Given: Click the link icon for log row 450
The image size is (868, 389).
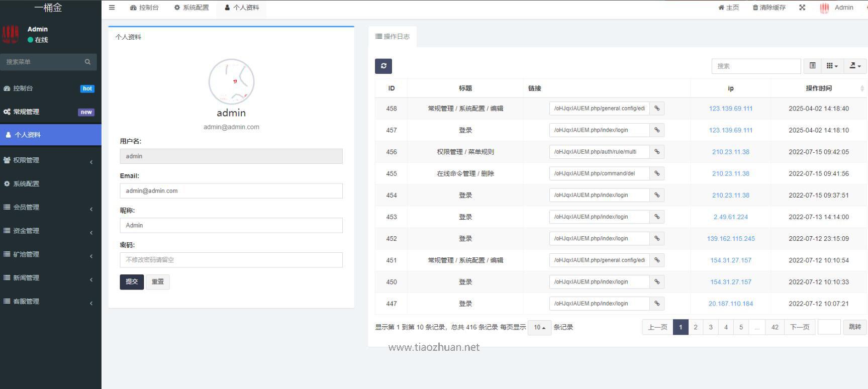Looking at the screenshot, I should (x=657, y=282).
